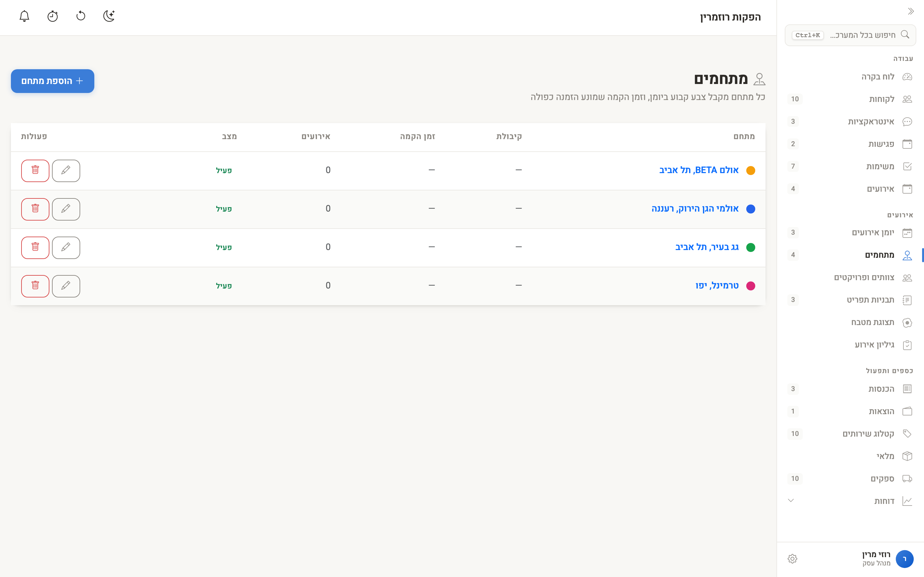
Task: Open the רוזי מרין user avatar
Action: 904,559
